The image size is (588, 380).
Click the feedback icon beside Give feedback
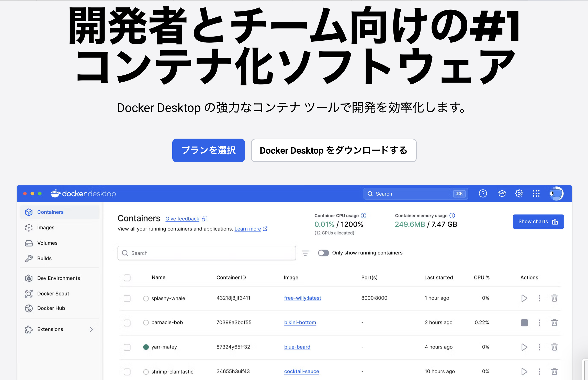(204, 219)
